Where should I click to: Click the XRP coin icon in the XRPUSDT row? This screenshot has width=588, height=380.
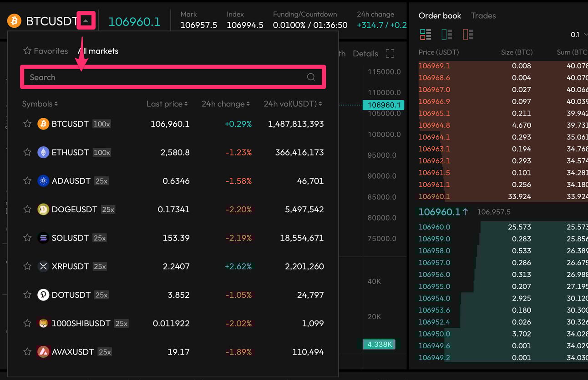pos(43,266)
